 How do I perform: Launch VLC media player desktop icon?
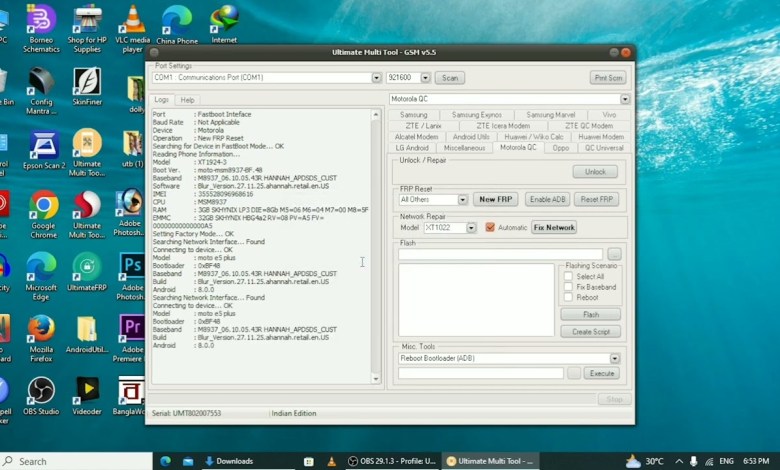coord(132,28)
